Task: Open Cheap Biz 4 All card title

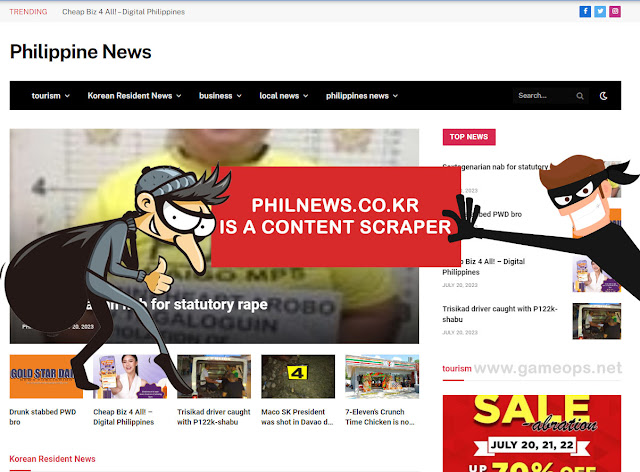Action: 123,417
